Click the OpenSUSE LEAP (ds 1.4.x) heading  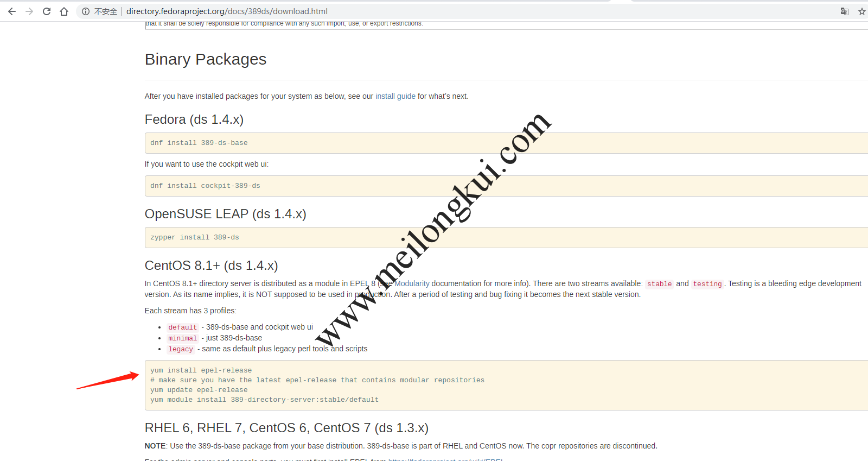226,214
